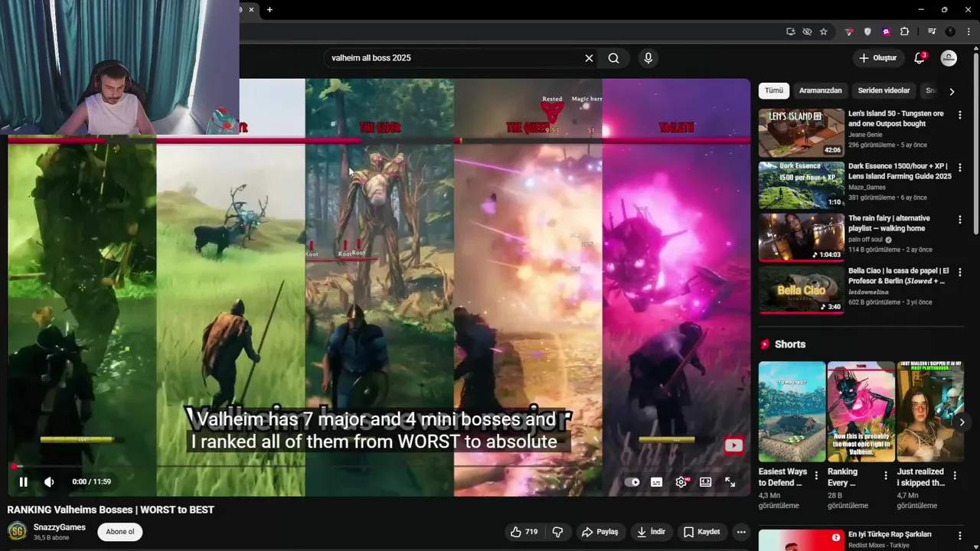Select the Seriden videolar chip
Image resolution: width=980 pixels, height=551 pixels.
coord(884,90)
